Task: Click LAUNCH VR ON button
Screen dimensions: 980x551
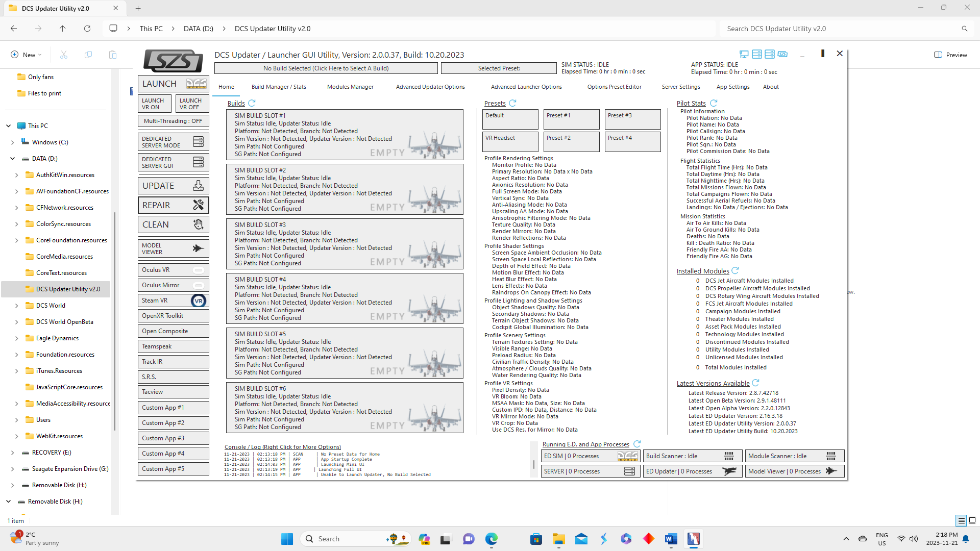Action: pos(155,104)
